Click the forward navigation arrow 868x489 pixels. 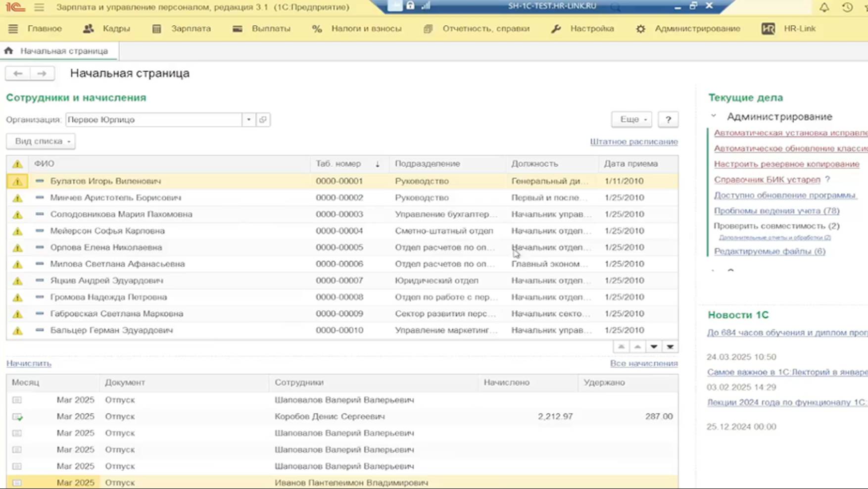coord(42,73)
